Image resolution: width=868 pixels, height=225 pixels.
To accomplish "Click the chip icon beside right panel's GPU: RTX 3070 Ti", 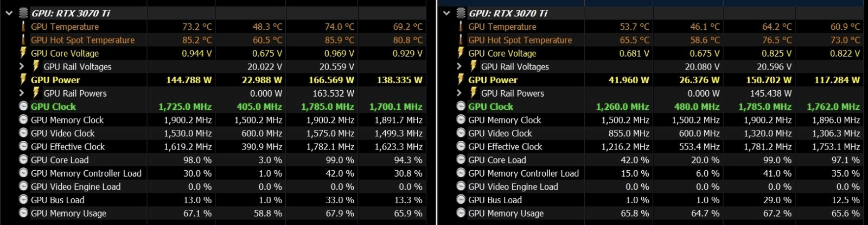I will 461,13.
